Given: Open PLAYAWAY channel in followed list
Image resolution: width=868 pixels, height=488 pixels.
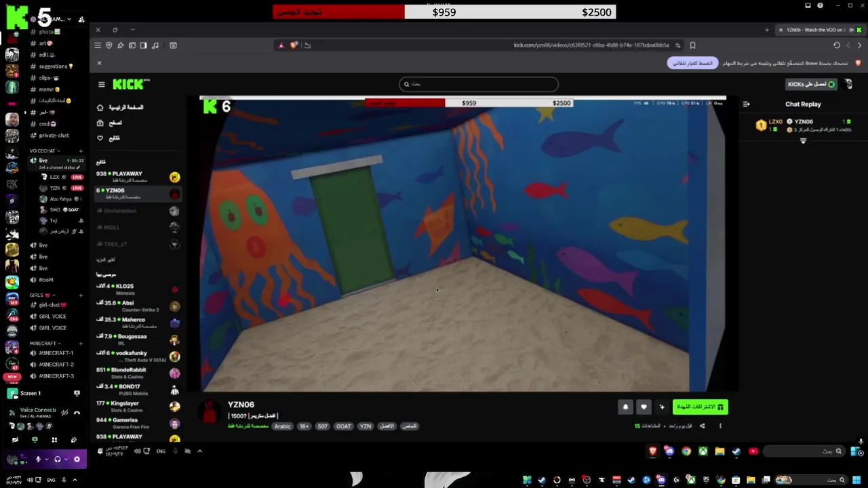Looking at the screenshot, I should 138,177.
